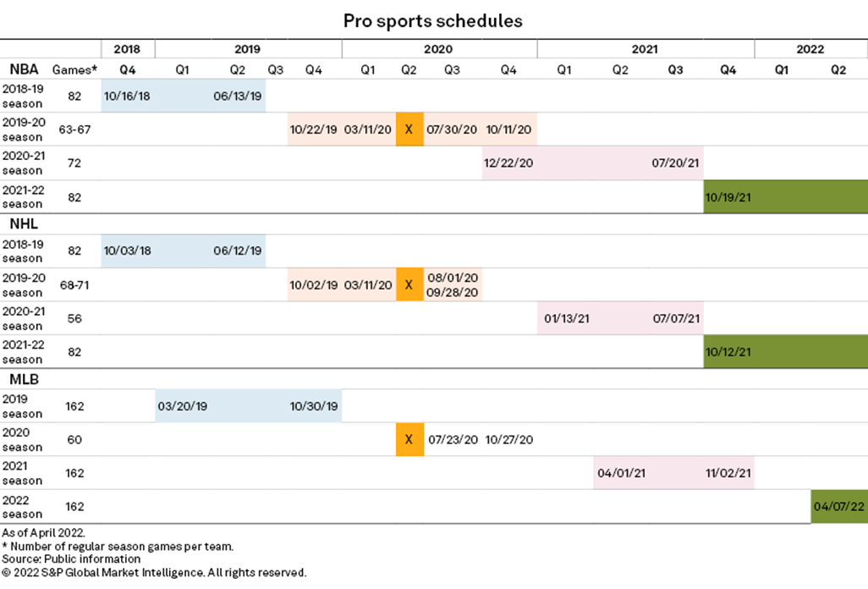Click the green 04/07/22 MLB season cell

click(838, 507)
